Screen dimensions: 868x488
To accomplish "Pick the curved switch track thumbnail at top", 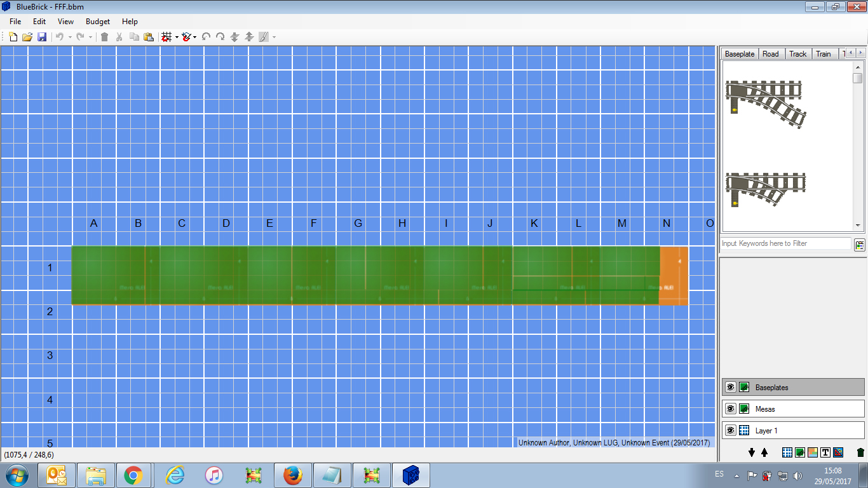I will pyautogui.click(x=766, y=103).
